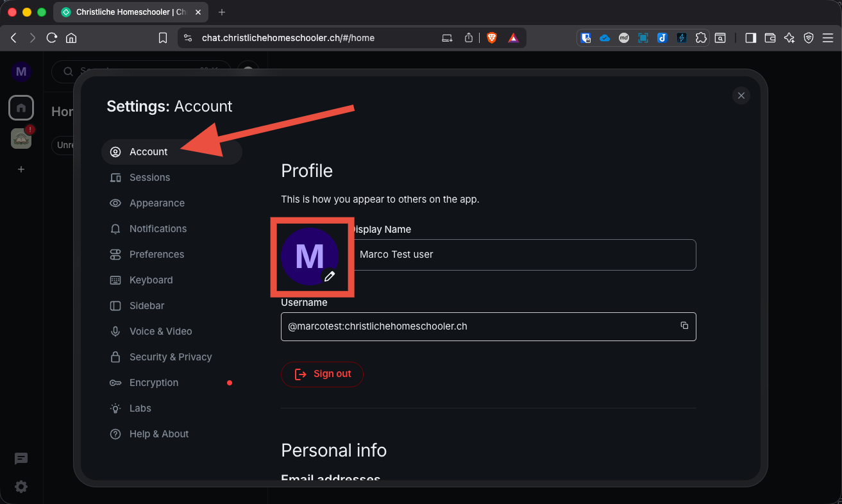Click the share icon in address bar
842x504 pixels.
pyautogui.click(x=469, y=38)
